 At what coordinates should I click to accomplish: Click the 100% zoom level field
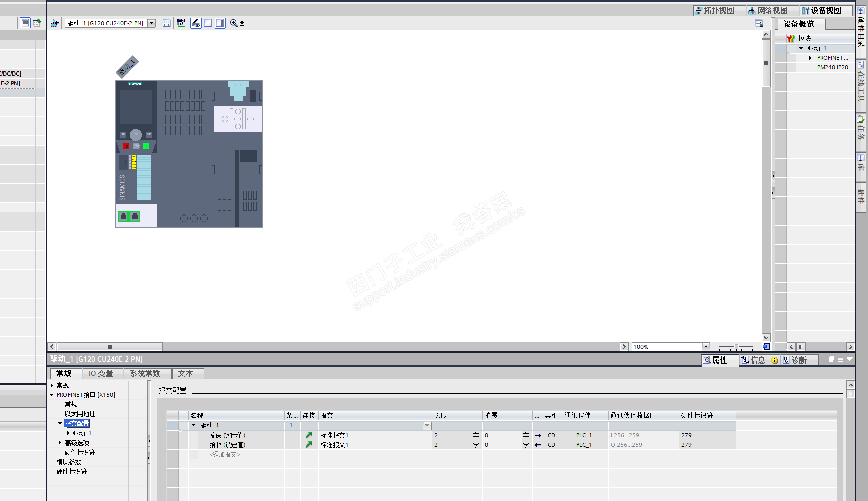pyautogui.click(x=667, y=347)
